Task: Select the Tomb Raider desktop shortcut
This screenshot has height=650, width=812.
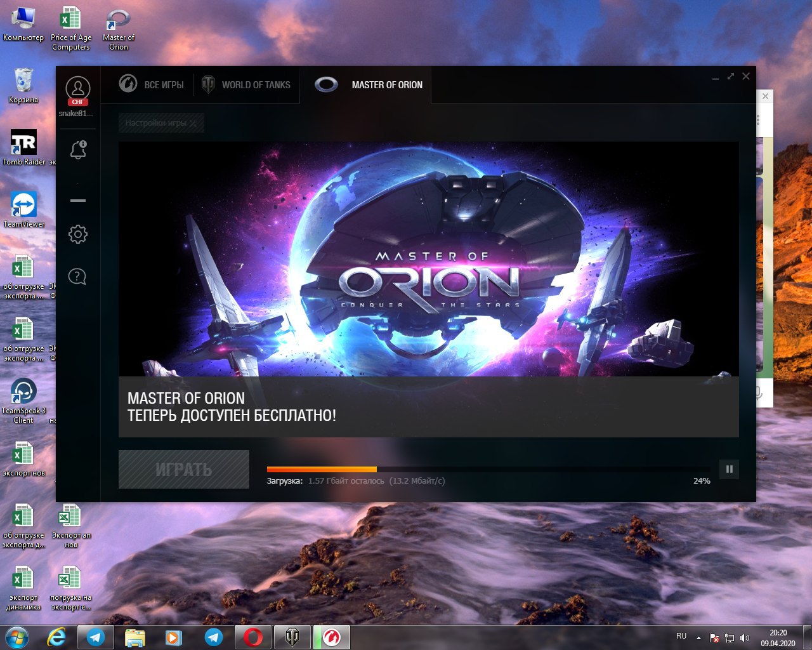Action: click(24, 148)
